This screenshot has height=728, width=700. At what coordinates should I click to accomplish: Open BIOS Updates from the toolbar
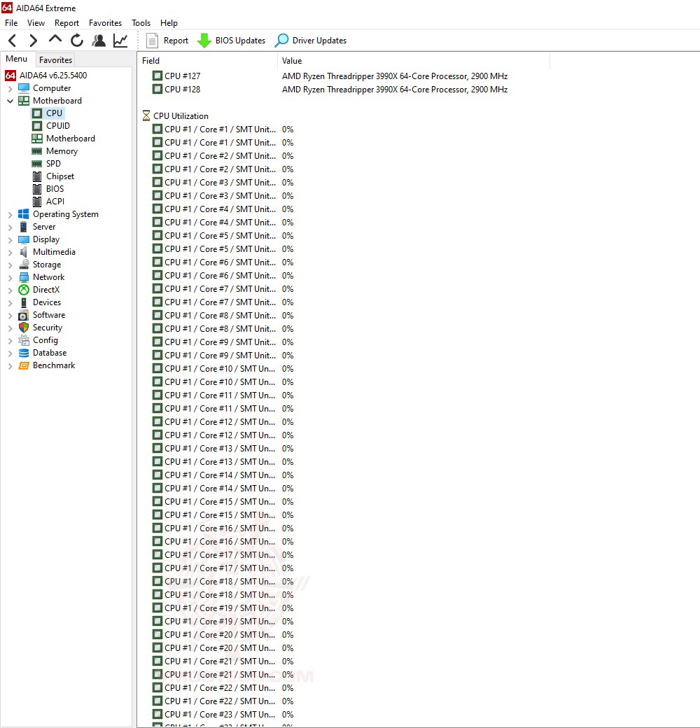231,41
